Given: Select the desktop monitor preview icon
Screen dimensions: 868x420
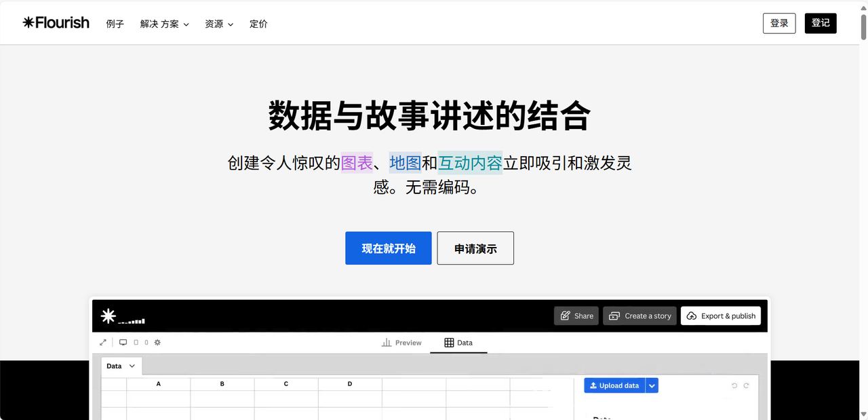Looking at the screenshot, I should tap(123, 343).
